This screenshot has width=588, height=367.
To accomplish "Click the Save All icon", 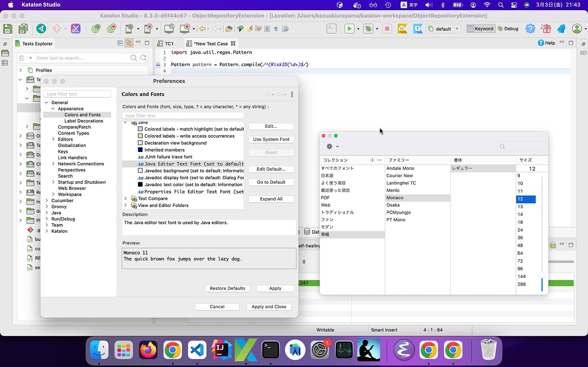I will click(23, 29).
